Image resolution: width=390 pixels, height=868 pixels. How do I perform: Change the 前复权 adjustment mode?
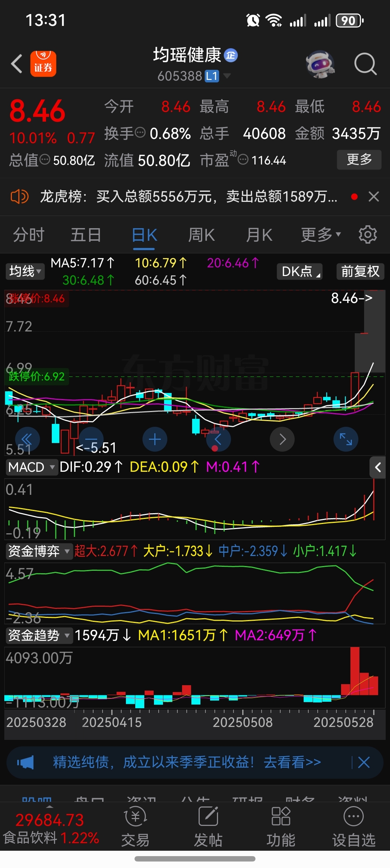(x=360, y=271)
